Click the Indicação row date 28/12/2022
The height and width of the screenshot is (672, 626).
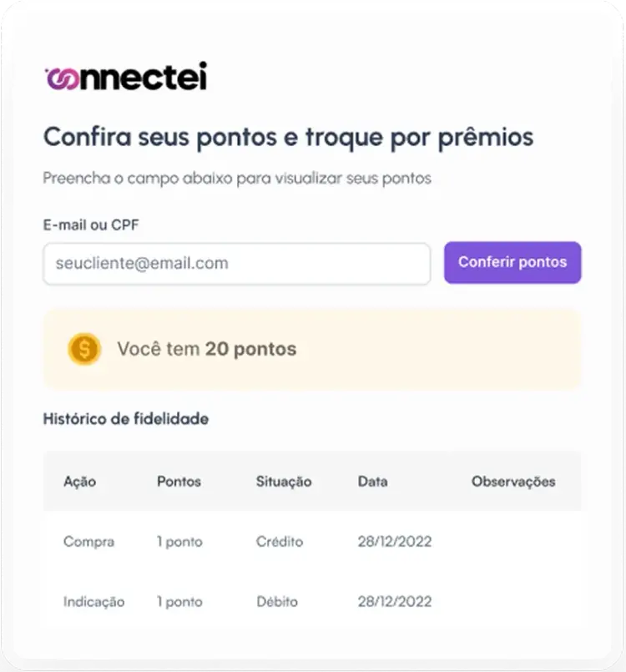[x=395, y=602]
